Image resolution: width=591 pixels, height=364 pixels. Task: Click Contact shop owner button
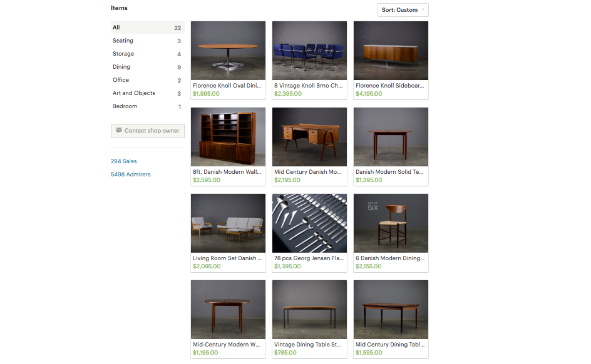147,131
